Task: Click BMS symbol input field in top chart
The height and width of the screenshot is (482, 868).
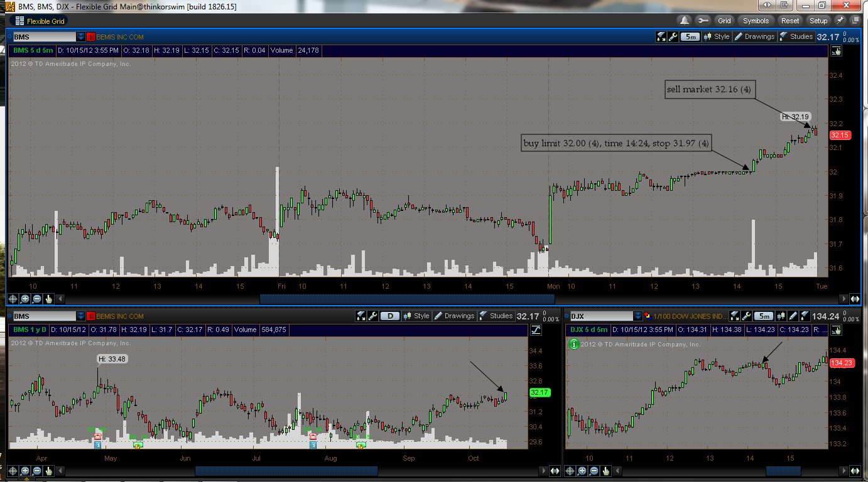Action: 45,37
